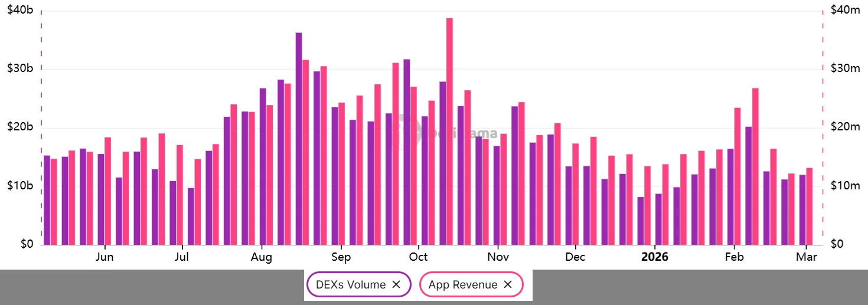Remove DEXs Volume series with its X icon
The image size is (868, 305).
pyautogui.click(x=396, y=284)
